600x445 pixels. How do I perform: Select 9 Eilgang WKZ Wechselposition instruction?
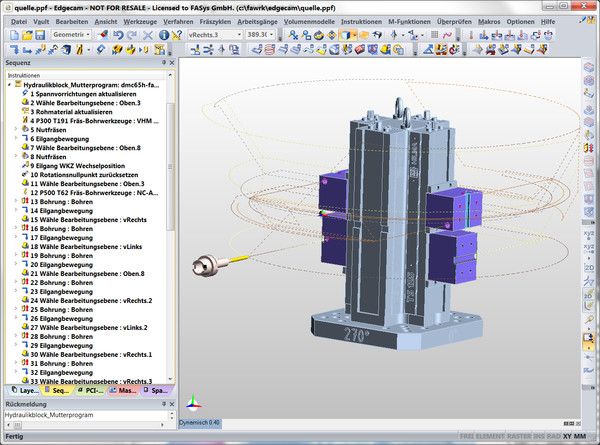pos(77,166)
